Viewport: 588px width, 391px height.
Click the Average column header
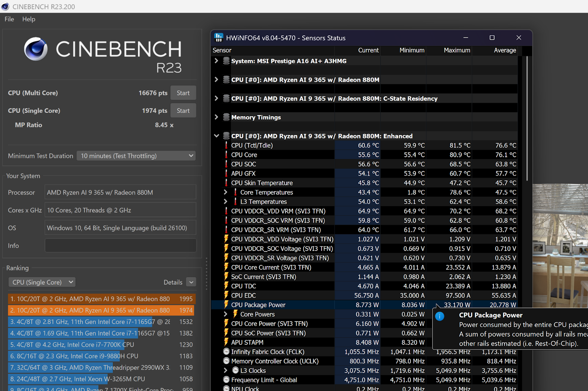coord(495,50)
